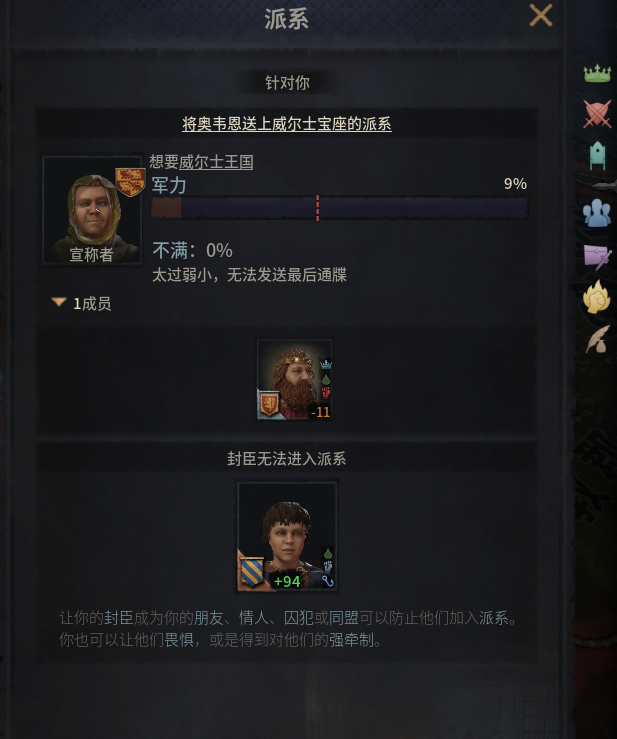Open the Court people-group sidebar icon
This screenshot has width=617, height=739.
pos(597,213)
